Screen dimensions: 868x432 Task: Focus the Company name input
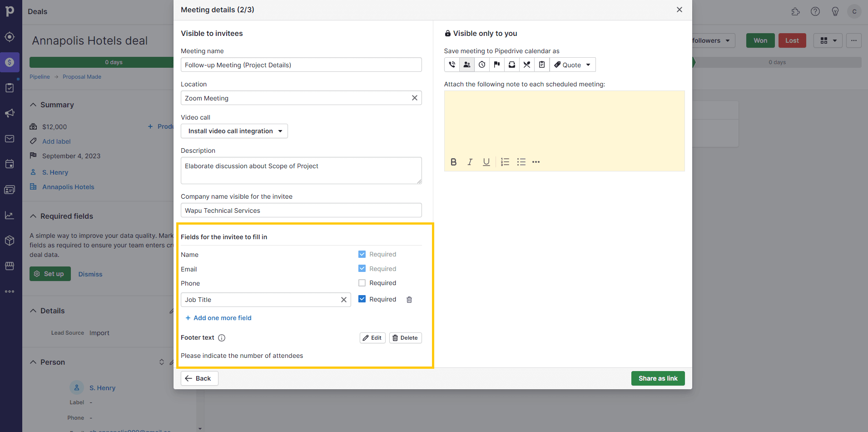click(x=301, y=210)
